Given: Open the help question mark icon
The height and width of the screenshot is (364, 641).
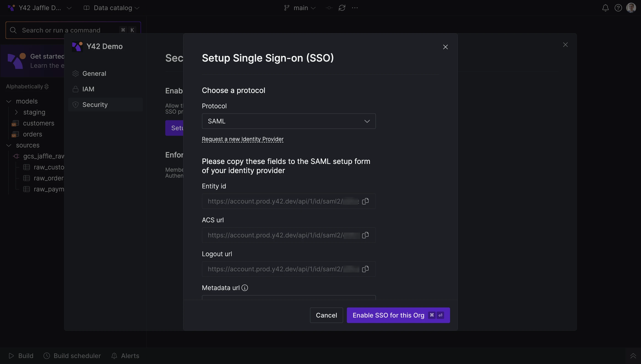Looking at the screenshot, I should coord(618,8).
